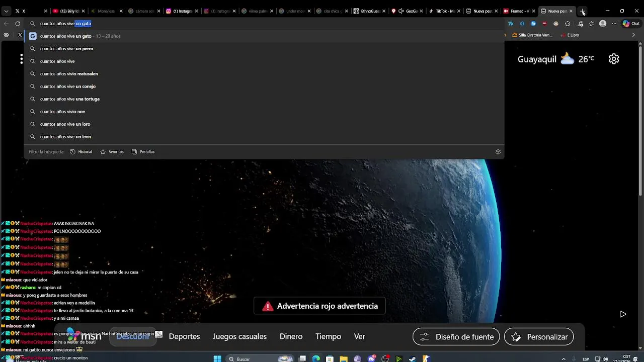The image size is (644, 362).
Task: Open the Extensions puzzle icon
Action: (x=568, y=24)
